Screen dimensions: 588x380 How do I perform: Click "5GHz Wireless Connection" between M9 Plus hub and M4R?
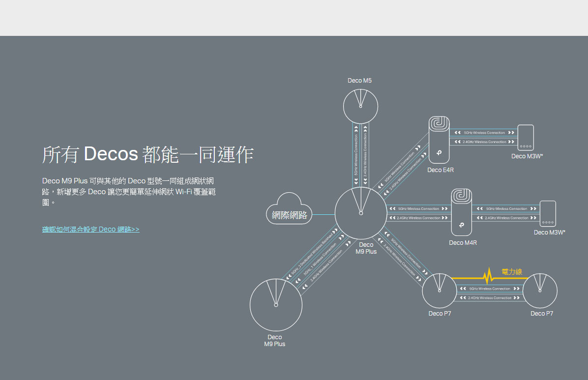(x=418, y=208)
